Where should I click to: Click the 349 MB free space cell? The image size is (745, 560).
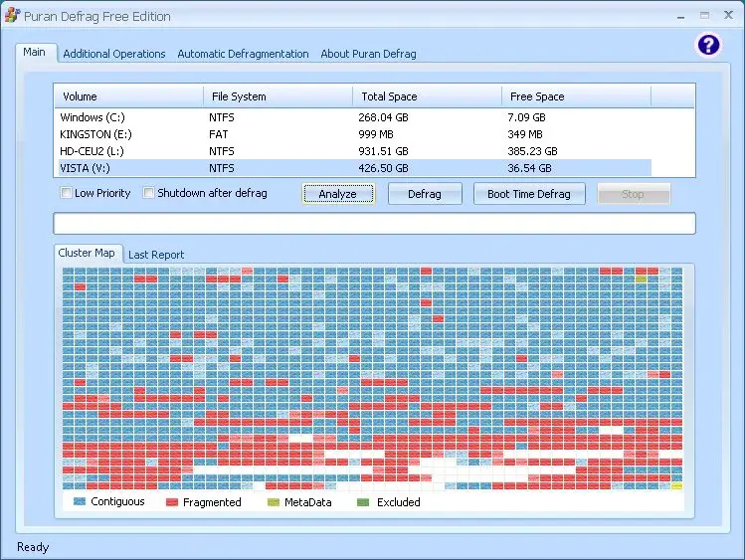(525, 134)
